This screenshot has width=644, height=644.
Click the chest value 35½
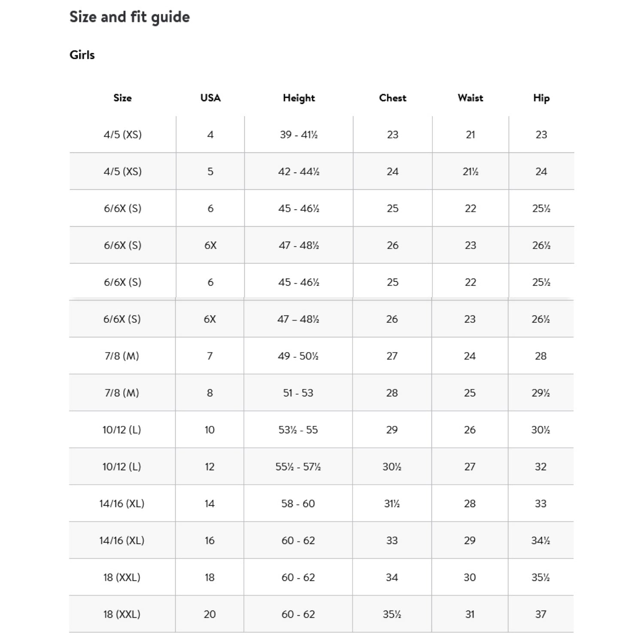(x=392, y=614)
